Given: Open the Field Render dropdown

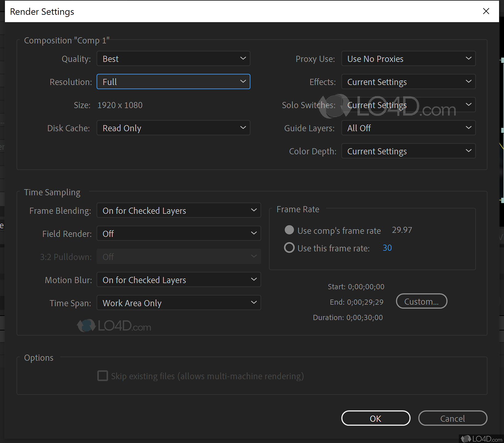Looking at the screenshot, I should 179,234.
